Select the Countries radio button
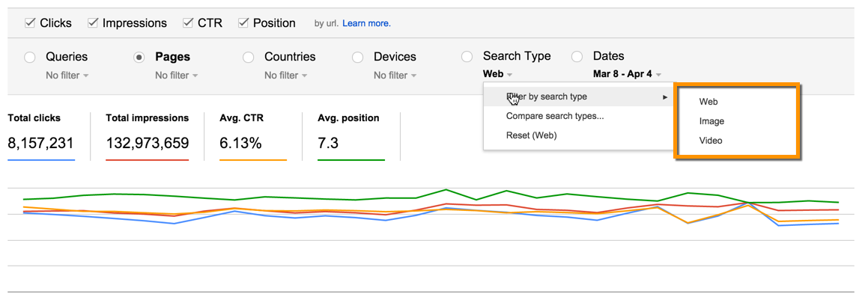 249,57
